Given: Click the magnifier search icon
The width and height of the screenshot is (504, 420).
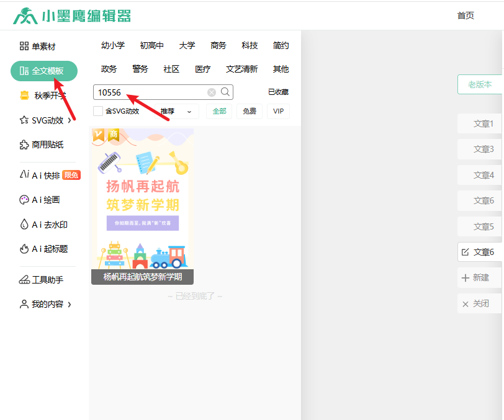Looking at the screenshot, I should (225, 92).
